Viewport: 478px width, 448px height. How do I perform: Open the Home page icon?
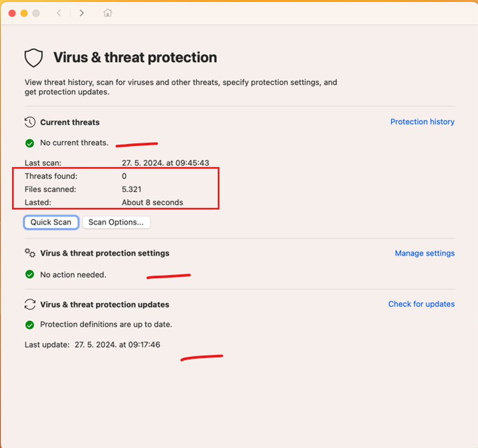(x=108, y=13)
